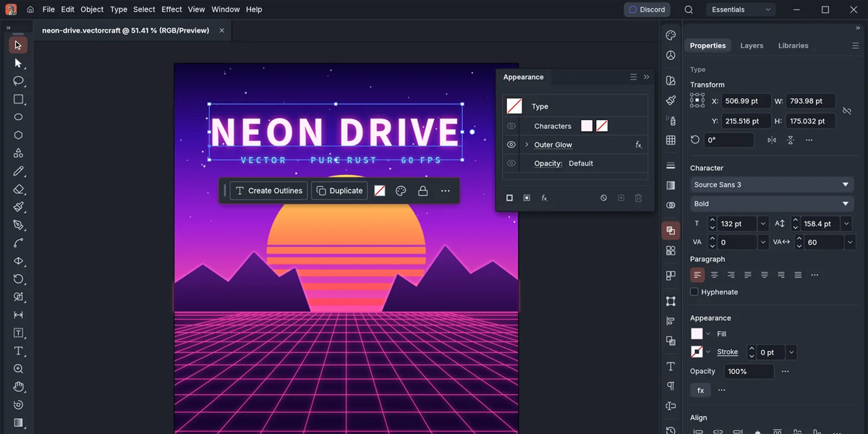Set paragraph alignment to left

point(697,275)
